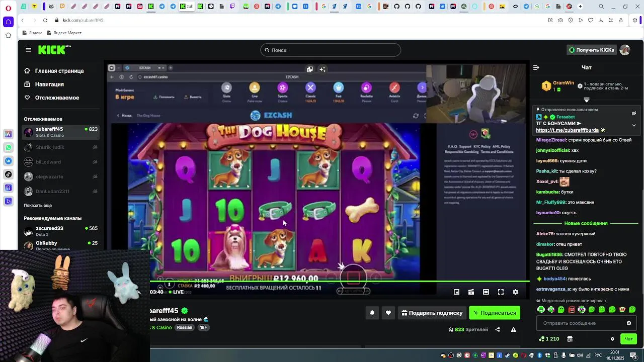Open emoji picker in chat input

(629, 323)
